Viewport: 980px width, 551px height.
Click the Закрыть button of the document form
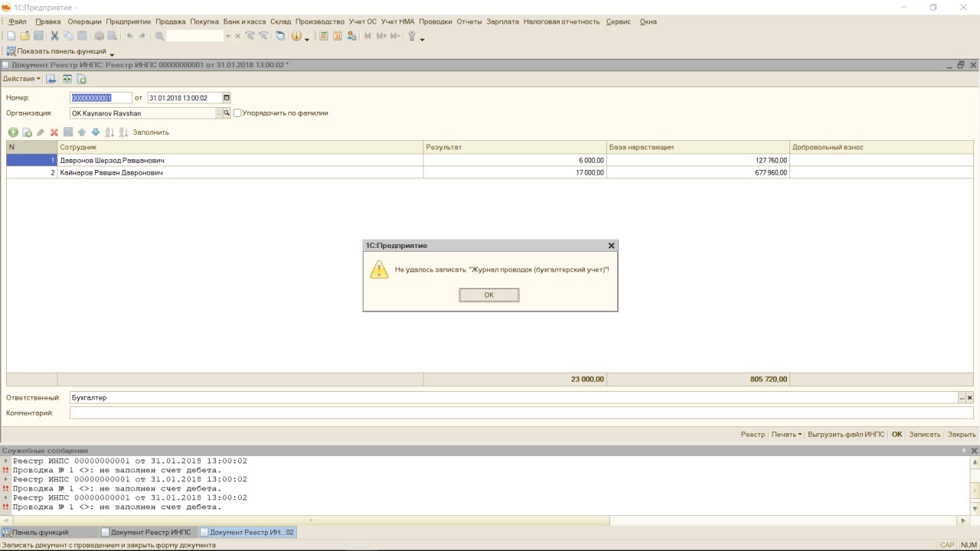[962, 434]
